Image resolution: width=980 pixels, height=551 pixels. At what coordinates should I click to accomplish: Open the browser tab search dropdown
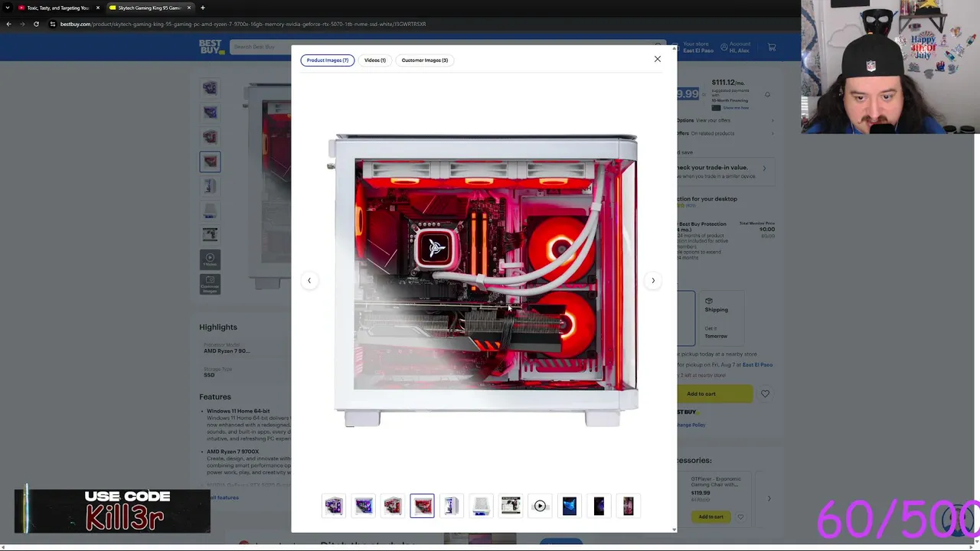coord(8,8)
